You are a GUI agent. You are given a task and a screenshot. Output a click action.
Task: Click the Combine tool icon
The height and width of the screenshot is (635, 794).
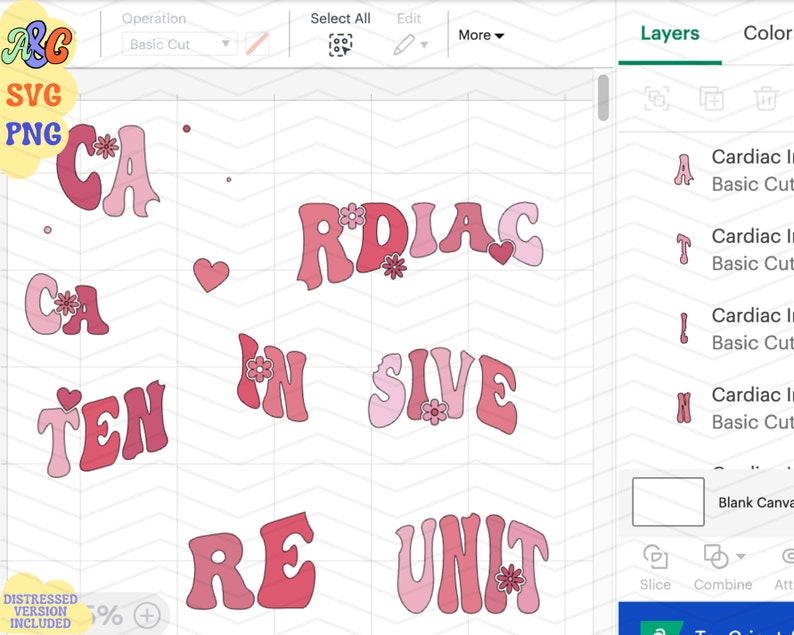pos(716,557)
